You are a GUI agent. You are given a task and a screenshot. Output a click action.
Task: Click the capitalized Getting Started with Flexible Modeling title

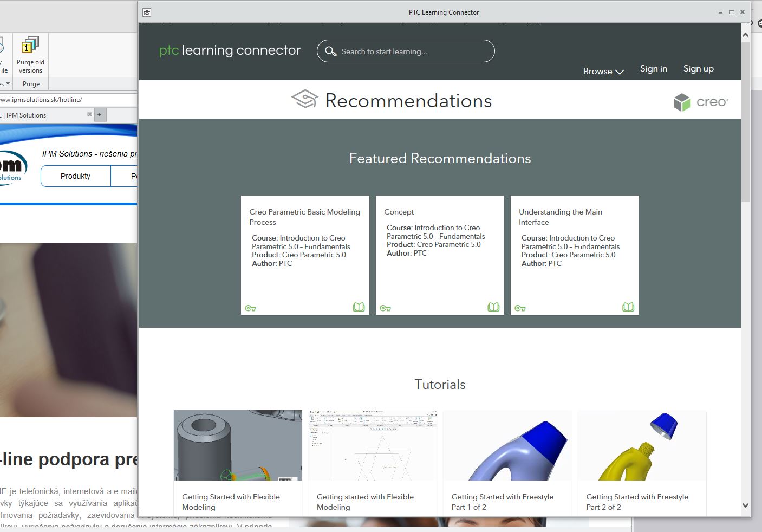[231, 502]
